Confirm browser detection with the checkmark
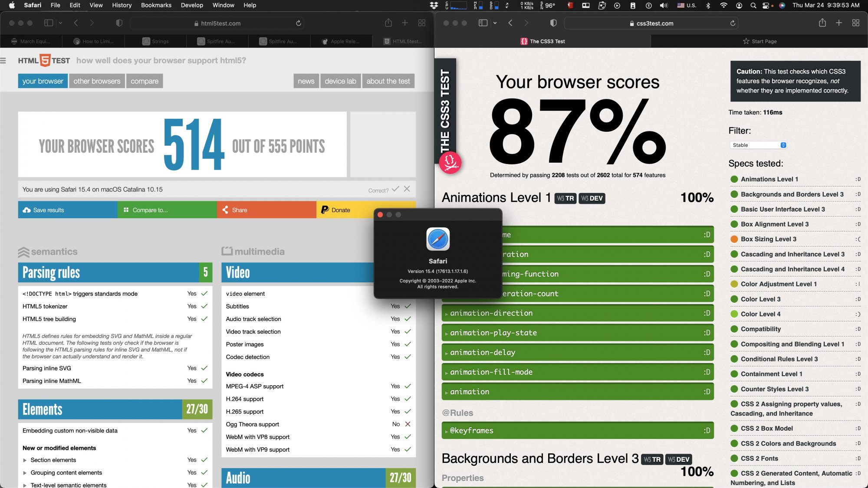868x488 pixels. click(x=395, y=189)
